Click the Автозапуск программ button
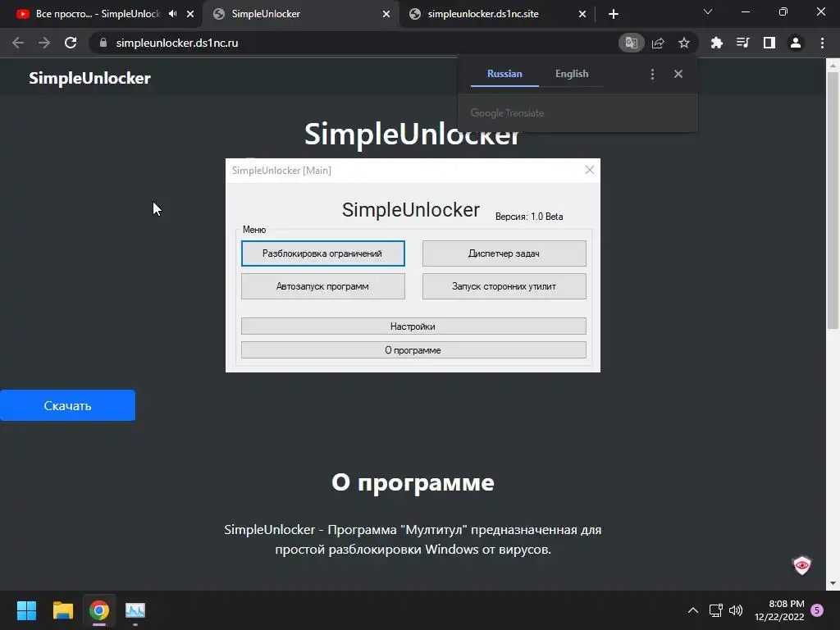Viewport: 840px width, 630px height. [x=322, y=286]
